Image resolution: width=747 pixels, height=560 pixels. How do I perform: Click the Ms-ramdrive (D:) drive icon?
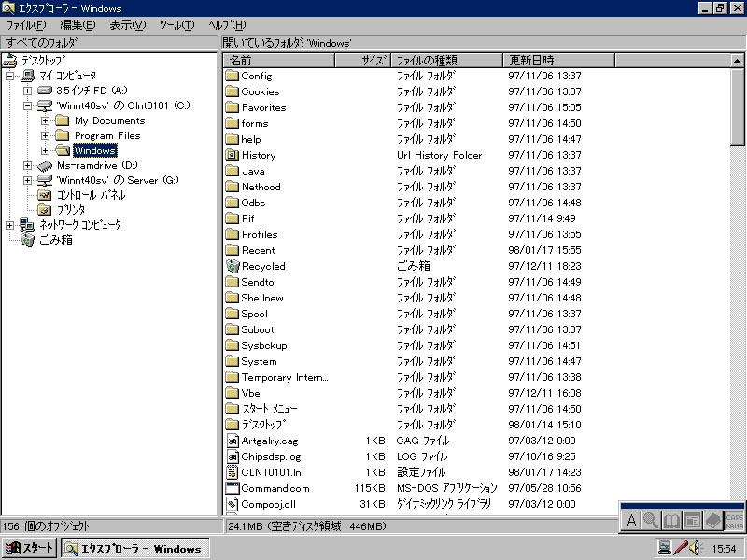coord(44,166)
